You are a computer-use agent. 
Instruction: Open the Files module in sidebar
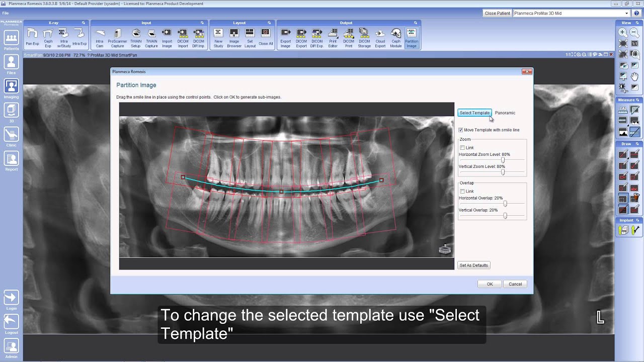click(11, 64)
